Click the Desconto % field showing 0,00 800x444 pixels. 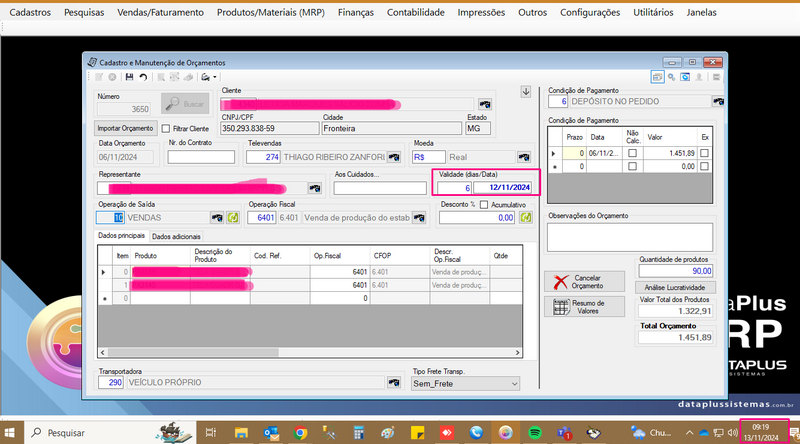(x=477, y=218)
